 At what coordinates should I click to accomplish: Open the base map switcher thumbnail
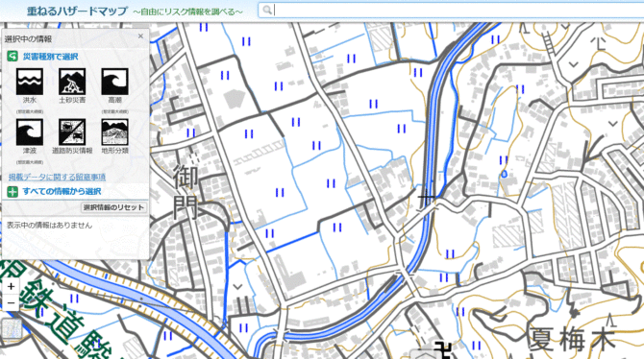click(x=12, y=328)
